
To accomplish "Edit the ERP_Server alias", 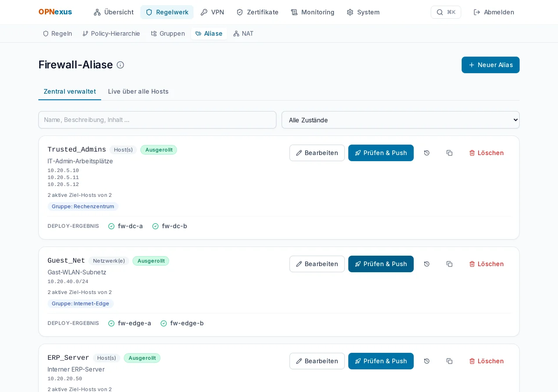I will coord(317,361).
